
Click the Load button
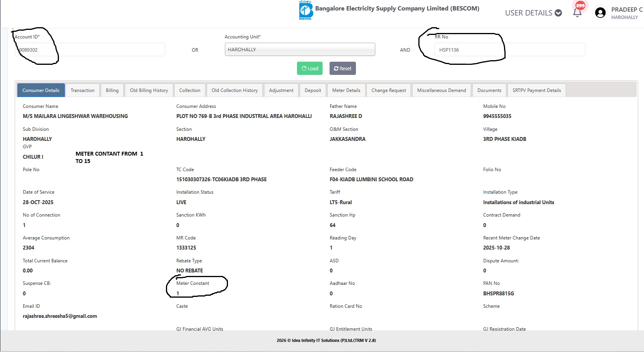click(310, 68)
